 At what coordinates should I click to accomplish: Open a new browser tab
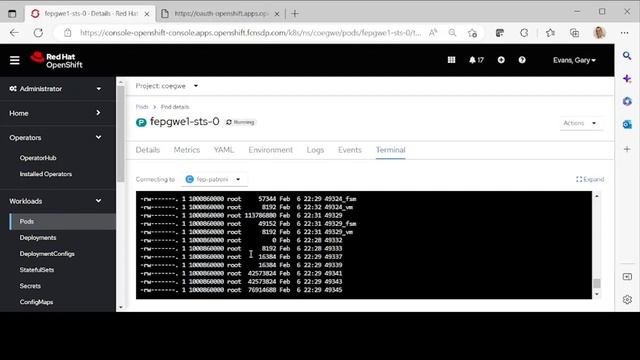295,13
